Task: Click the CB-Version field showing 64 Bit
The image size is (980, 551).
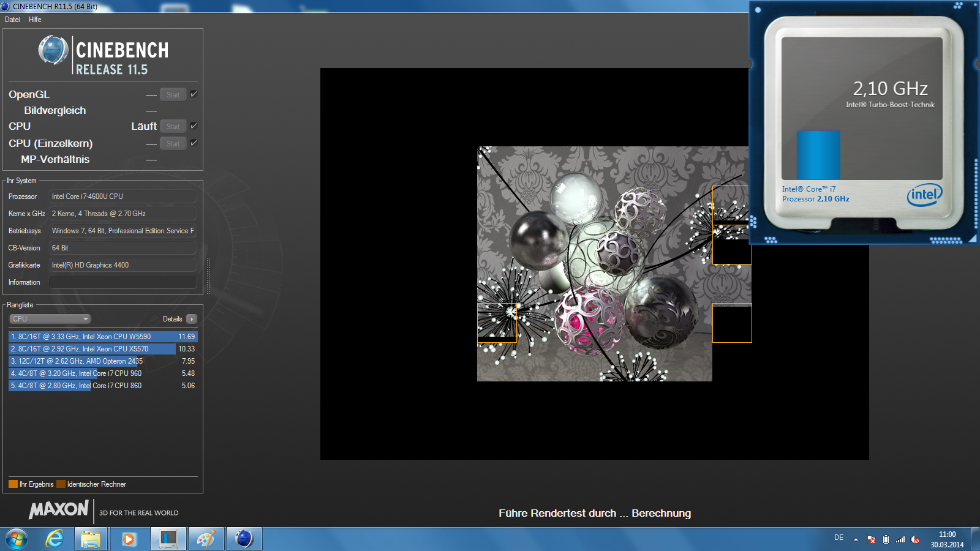Action: [123, 248]
